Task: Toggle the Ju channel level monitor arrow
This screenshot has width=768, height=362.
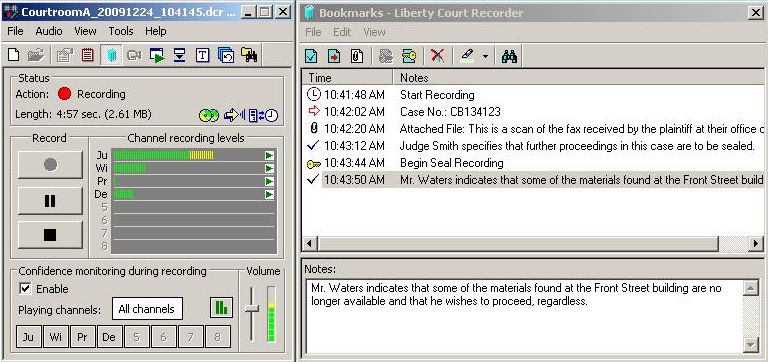Action: click(269, 155)
